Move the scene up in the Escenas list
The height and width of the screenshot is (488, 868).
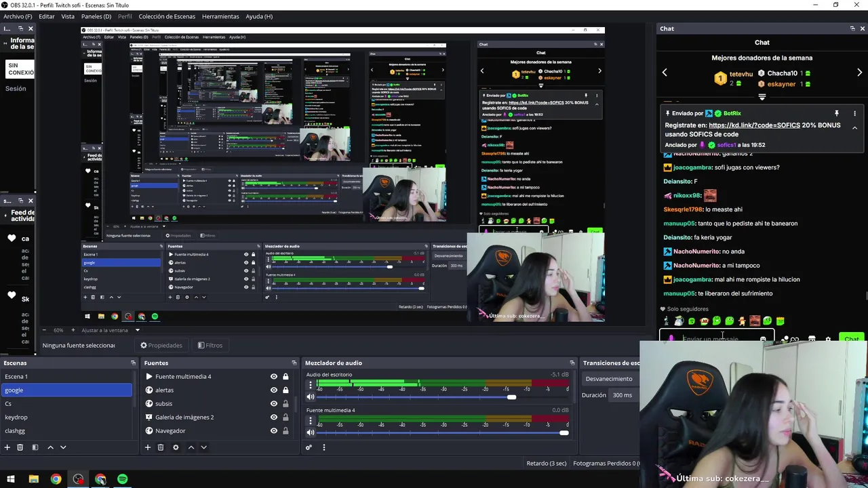pyautogui.click(x=50, y=447)
